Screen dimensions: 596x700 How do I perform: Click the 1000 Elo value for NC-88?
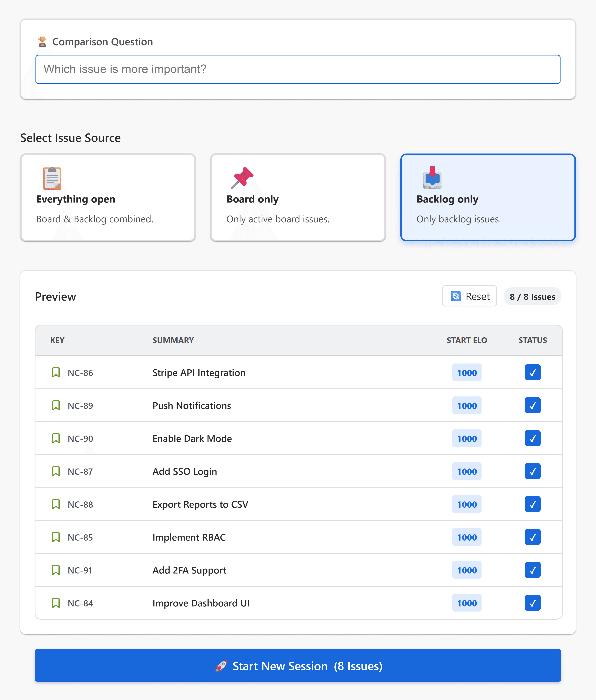[467, 504]
